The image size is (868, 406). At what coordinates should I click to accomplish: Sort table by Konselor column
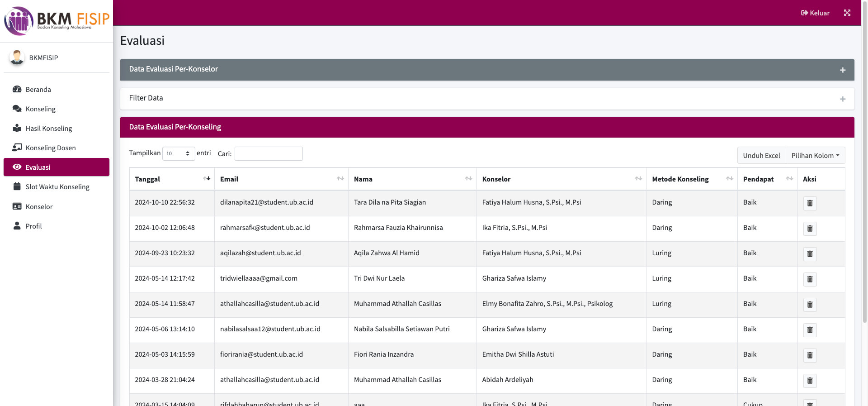point(561,179)
